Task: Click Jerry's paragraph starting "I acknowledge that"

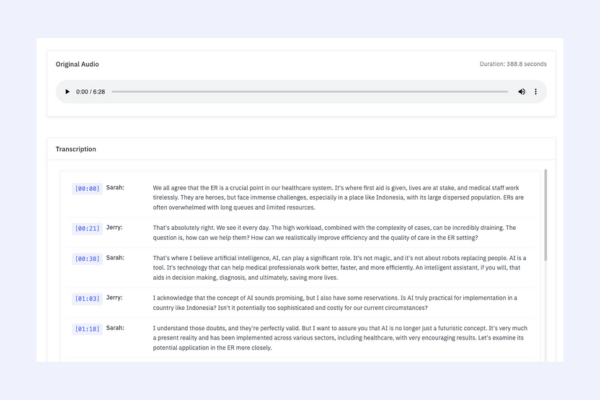Action: pyautogui.click(x=340, y=303)
